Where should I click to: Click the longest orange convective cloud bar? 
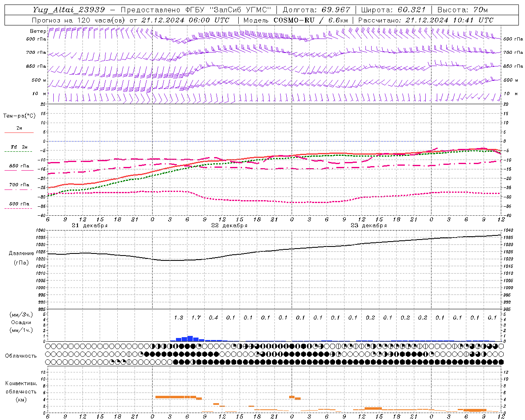point(176,397)
